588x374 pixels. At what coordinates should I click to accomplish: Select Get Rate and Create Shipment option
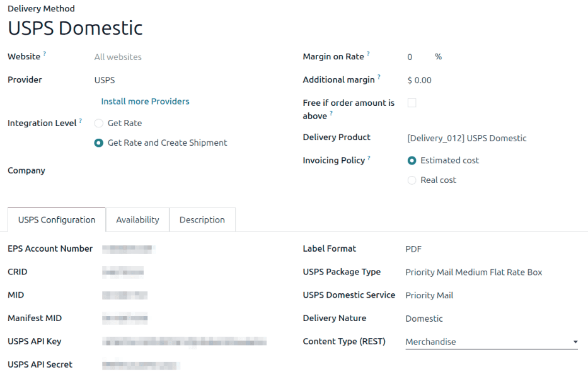(x=98, y=143)
